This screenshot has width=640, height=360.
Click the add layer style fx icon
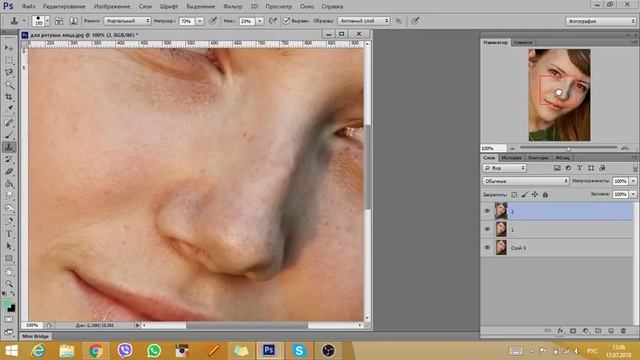(560, 331)
